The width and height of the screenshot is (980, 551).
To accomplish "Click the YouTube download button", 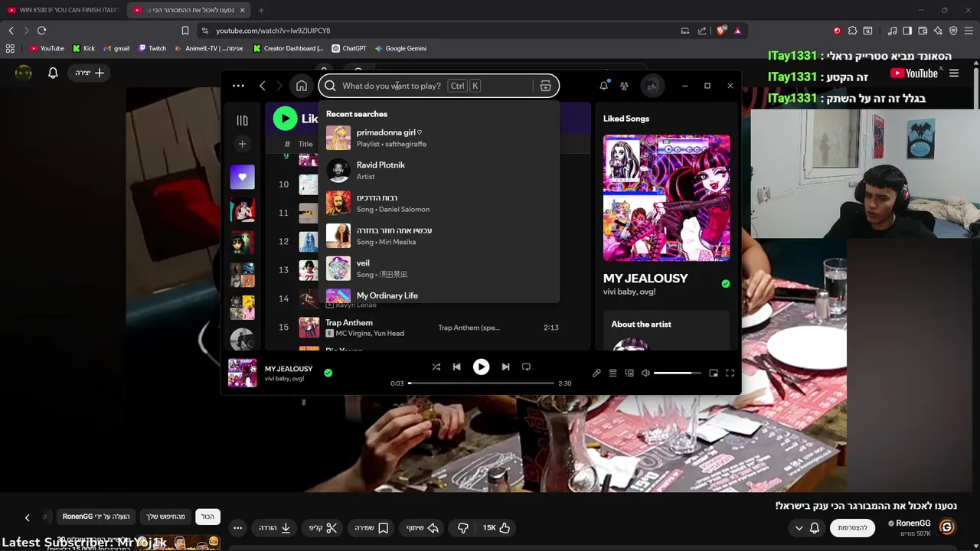I will pyautogui.click(x=275, y=527).
